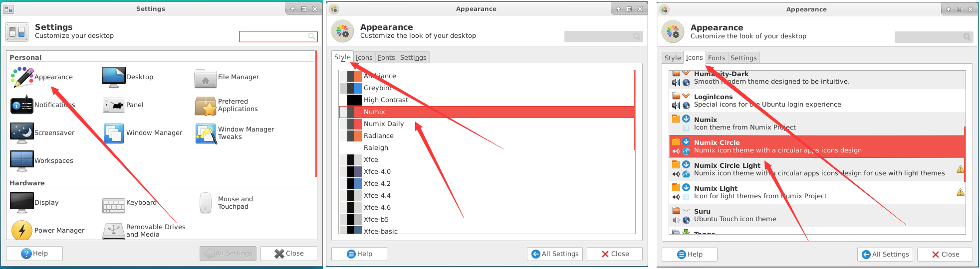Screen dimensions: 980x269
Task: Open the Desktop settings icon
Action: 113,77
